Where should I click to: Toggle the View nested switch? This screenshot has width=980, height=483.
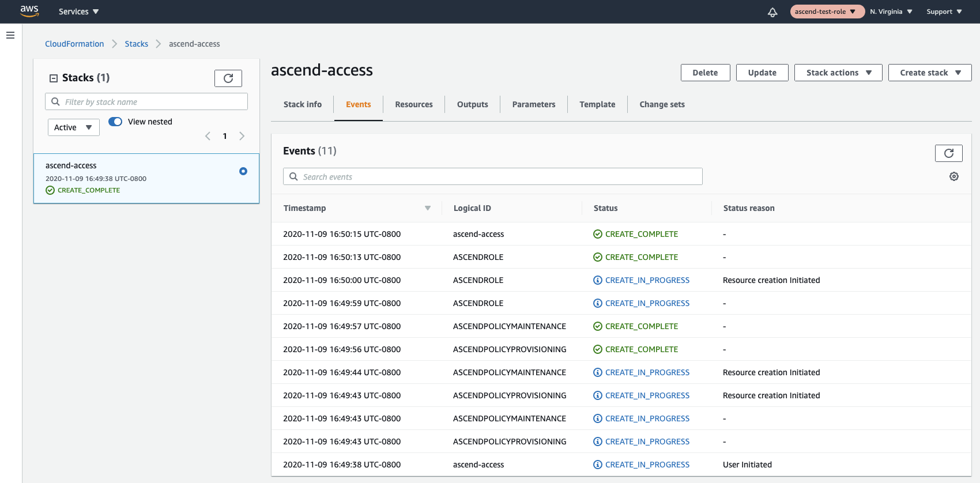115,122
